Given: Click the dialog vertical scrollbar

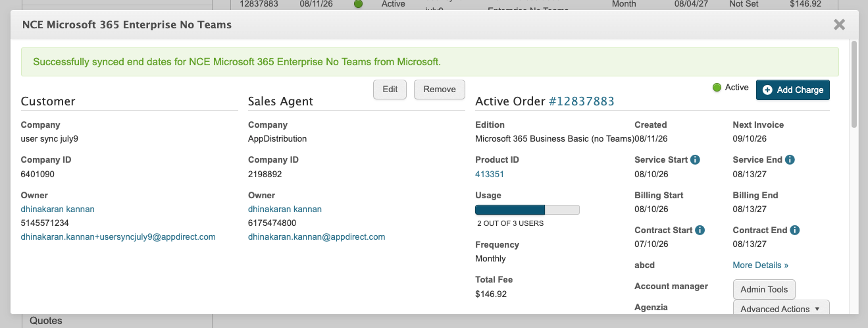Looking at the screenshot, I should (x=854, y=84).
